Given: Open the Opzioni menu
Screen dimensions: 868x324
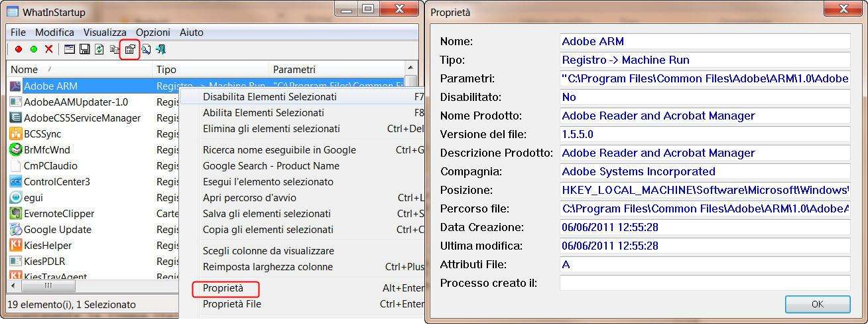Looking at the screenshot, I should (x=153, y=32).
